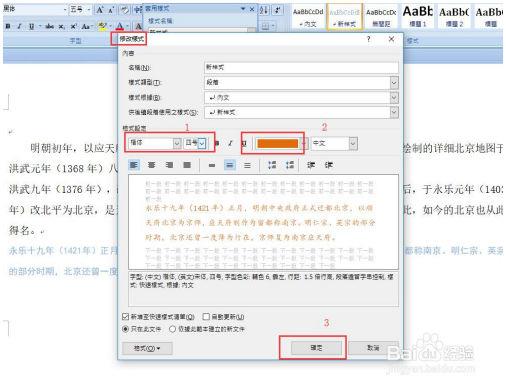
Task: Click decrease indent icon in dialog
Action: click(x=311, y=165)
